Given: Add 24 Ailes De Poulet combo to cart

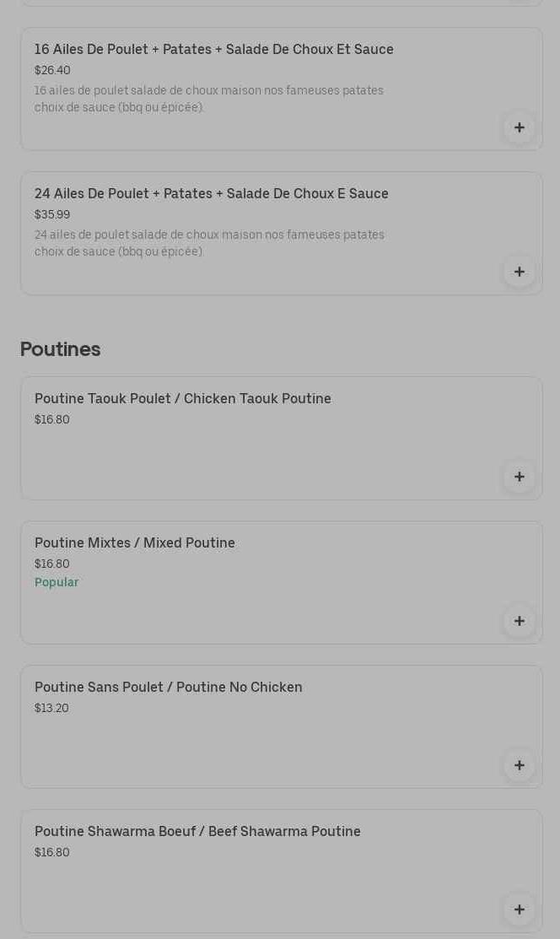Looking at the screenshot, I should [x=519, y=272].
